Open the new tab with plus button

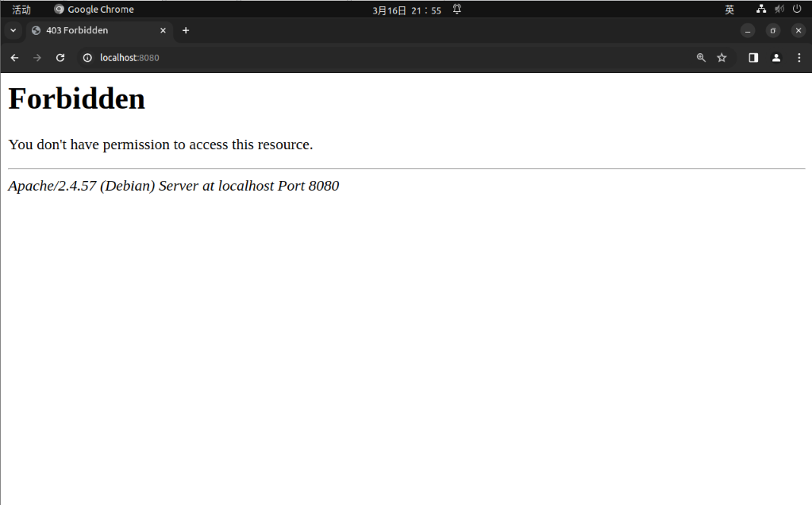point(186,31)
